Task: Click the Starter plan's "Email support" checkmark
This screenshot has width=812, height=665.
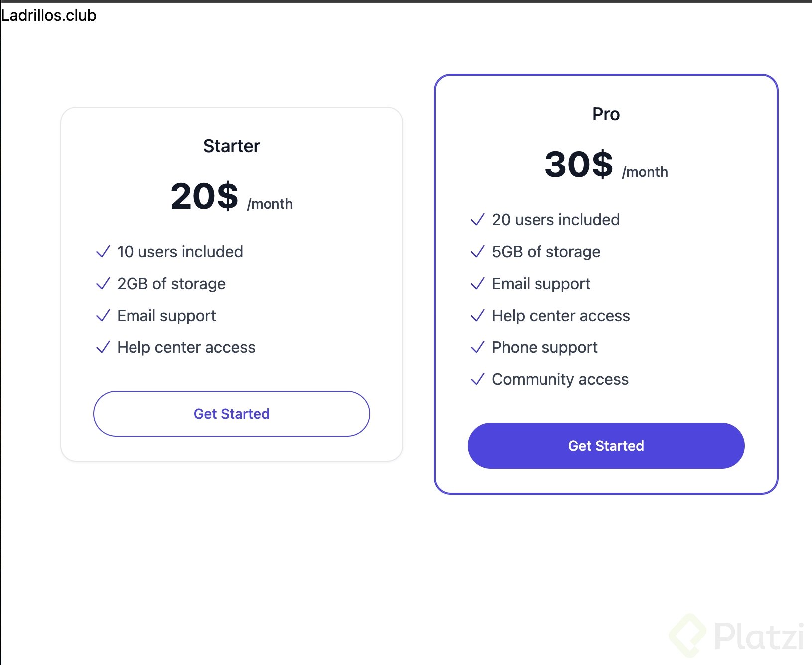Action: (x=103, y=316)
